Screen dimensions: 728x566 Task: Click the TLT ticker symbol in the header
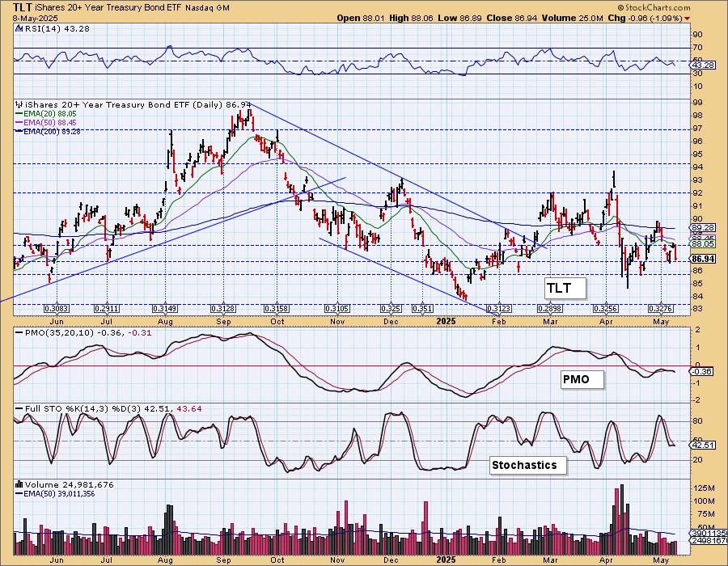click(x=24, y=7)
